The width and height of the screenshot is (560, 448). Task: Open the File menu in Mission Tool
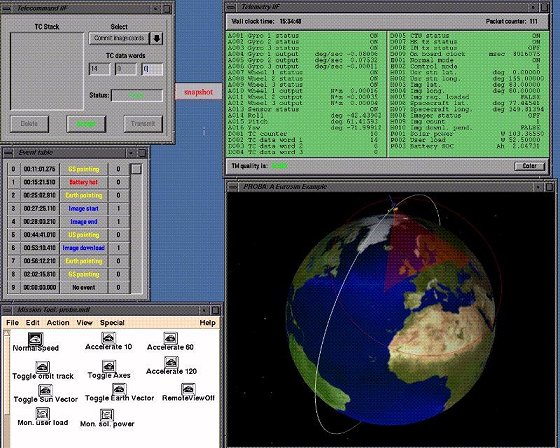coord(12,323)
